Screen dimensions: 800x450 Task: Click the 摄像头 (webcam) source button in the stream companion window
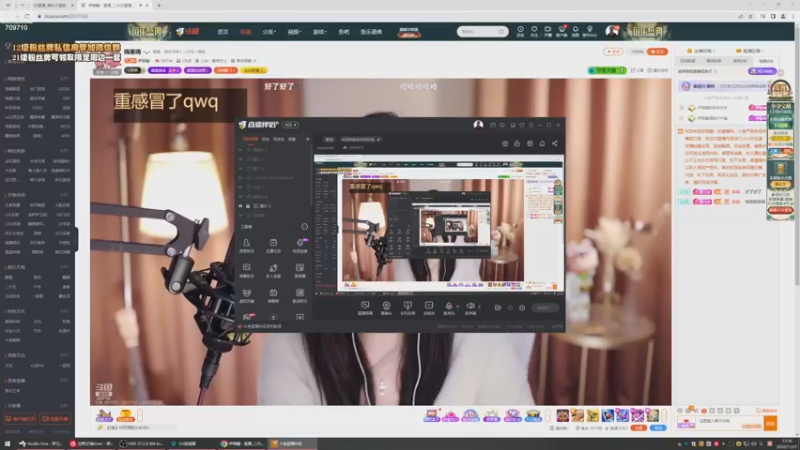pos(386,308)
